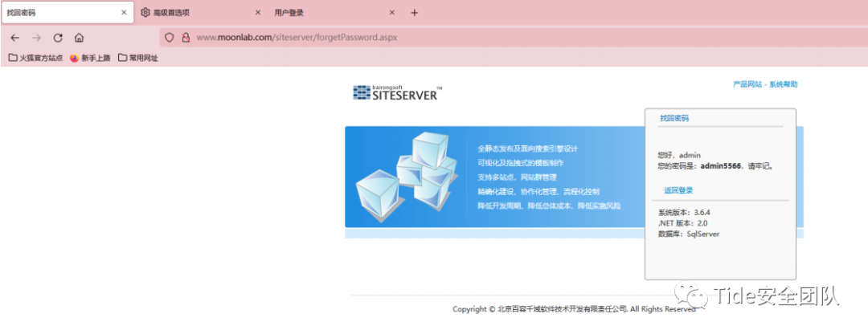Switch to the 高级首选项 tab

pyautogui.click(x=202, y=13)
